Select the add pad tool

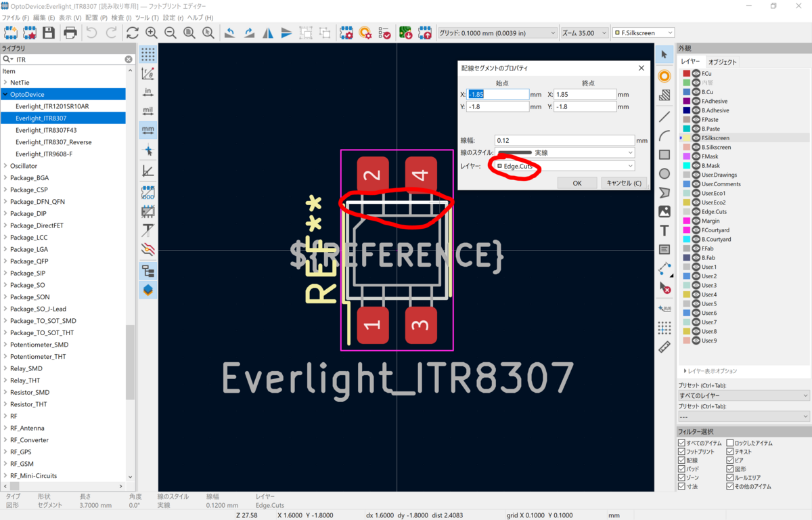coord(664,76)
